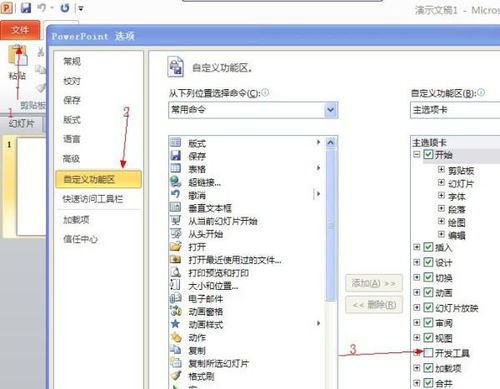
Task: Select the 动画窗格 command icon
Action: tap(176, 311)
